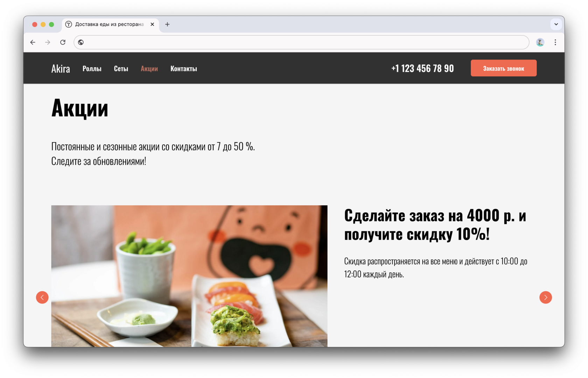
Task: Click the browser forward arrow
Action: click(48, 42)
